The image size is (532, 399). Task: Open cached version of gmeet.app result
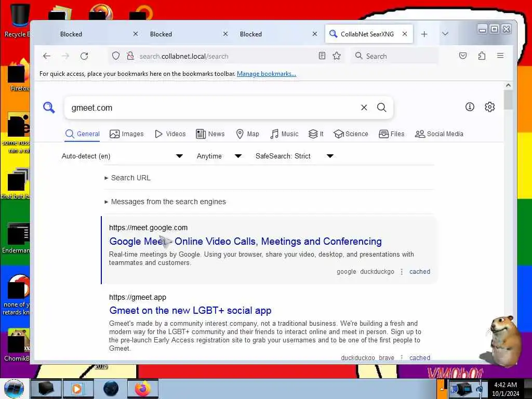[x=420, y=357]
